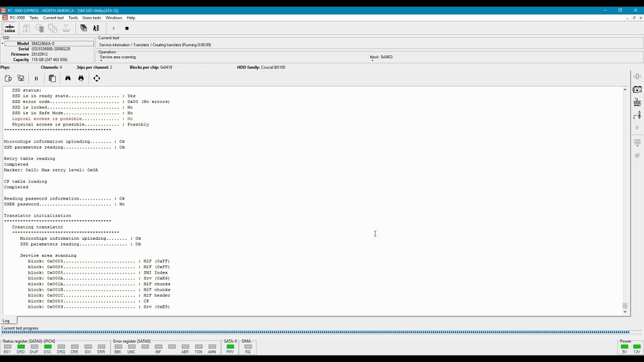Click the green 5V power indicator

[x=624, y=347]
